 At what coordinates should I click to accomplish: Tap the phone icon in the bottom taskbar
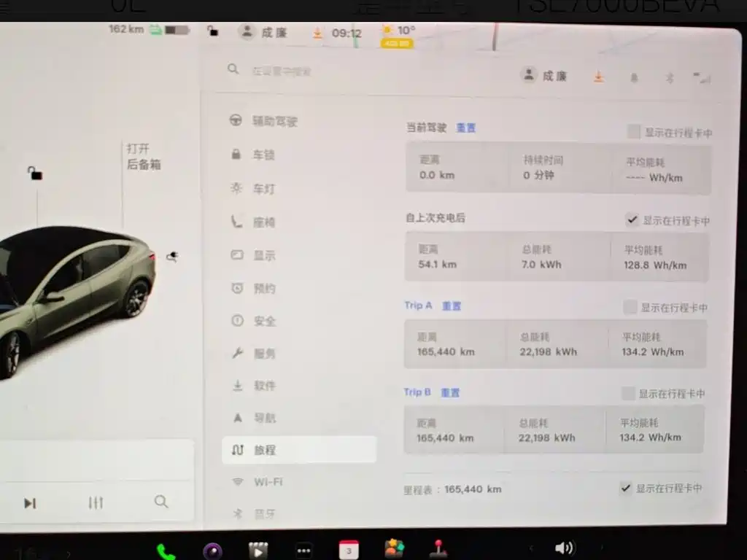point(166,548)
